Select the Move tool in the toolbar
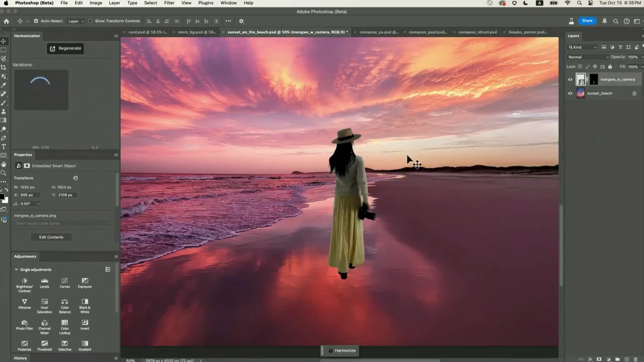Screen dimensions: 644x362 4,41
